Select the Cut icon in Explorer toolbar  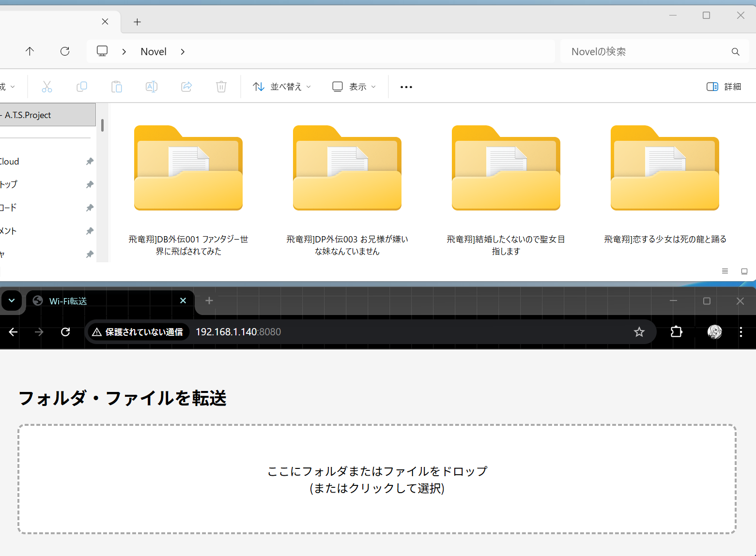(x=46, y=86)
